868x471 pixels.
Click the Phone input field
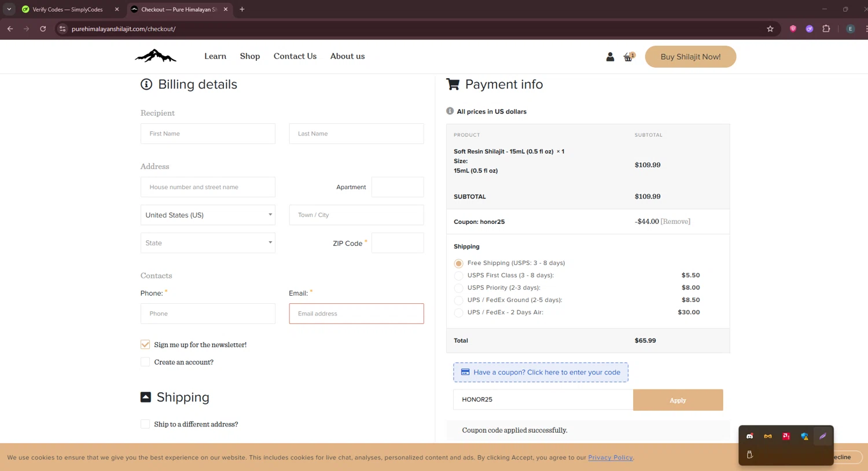(208, 314)
